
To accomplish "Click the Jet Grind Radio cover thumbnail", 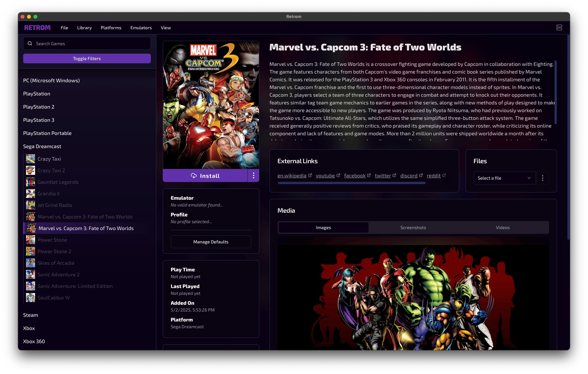I will click(x=31, y=205).
